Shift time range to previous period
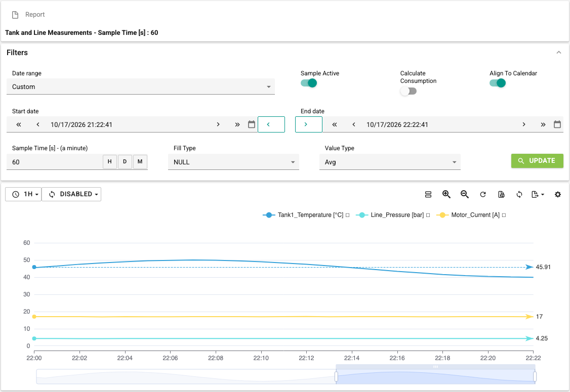 [x=271, y=124]
